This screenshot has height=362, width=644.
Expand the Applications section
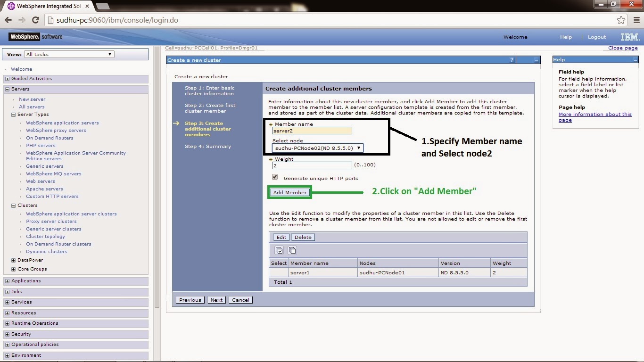click(7, 281)
